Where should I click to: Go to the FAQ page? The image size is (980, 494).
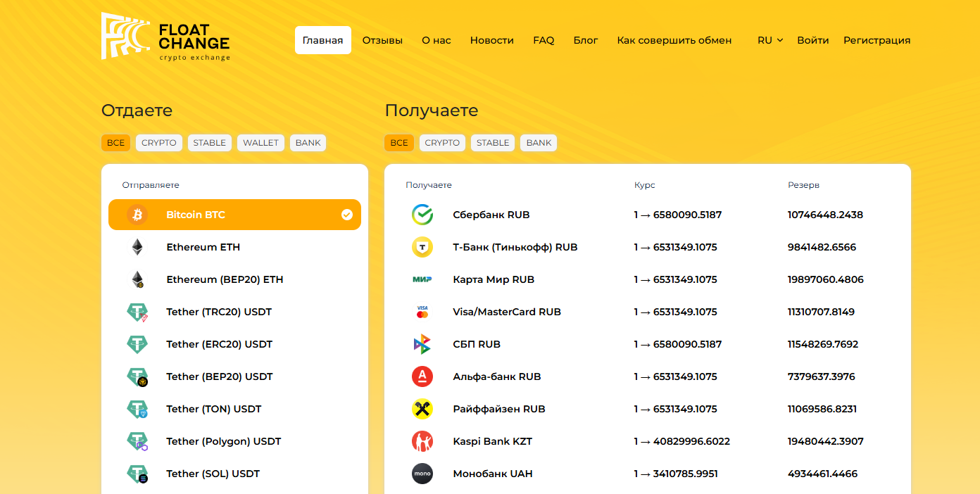tap(544, 40)
